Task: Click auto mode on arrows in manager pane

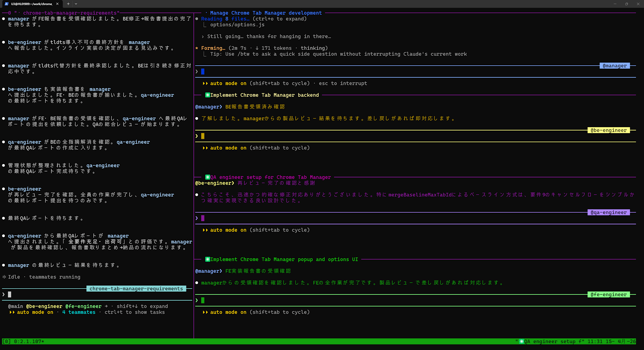Action: [205, 83]
